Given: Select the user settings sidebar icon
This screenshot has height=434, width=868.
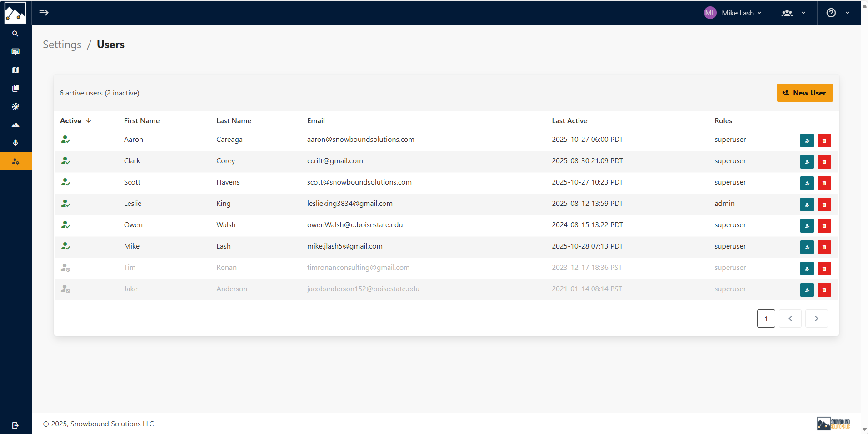Looking at the screenshot, I should [x=15, y=161].
